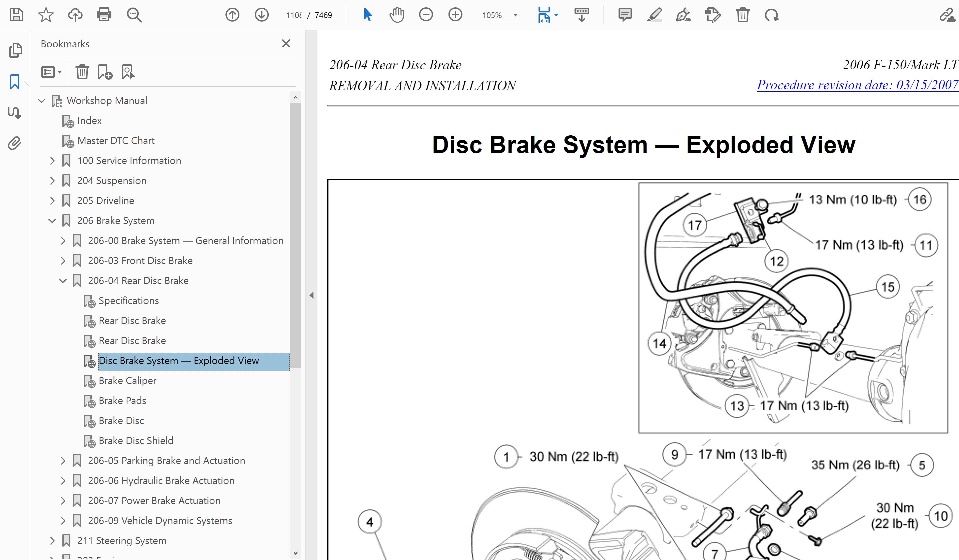
Task: Open the Add comment tool
Action: point(625,15)
